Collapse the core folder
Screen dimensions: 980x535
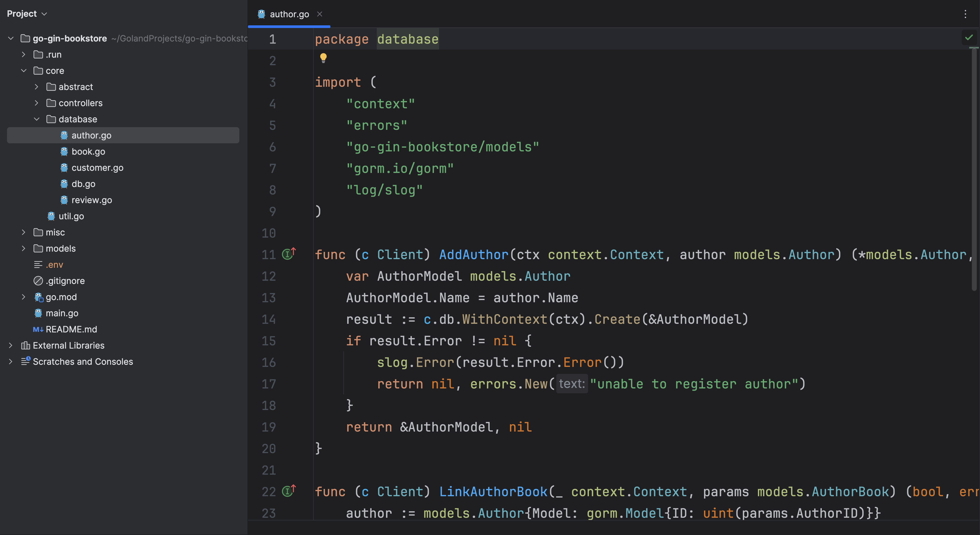[24, 71]
